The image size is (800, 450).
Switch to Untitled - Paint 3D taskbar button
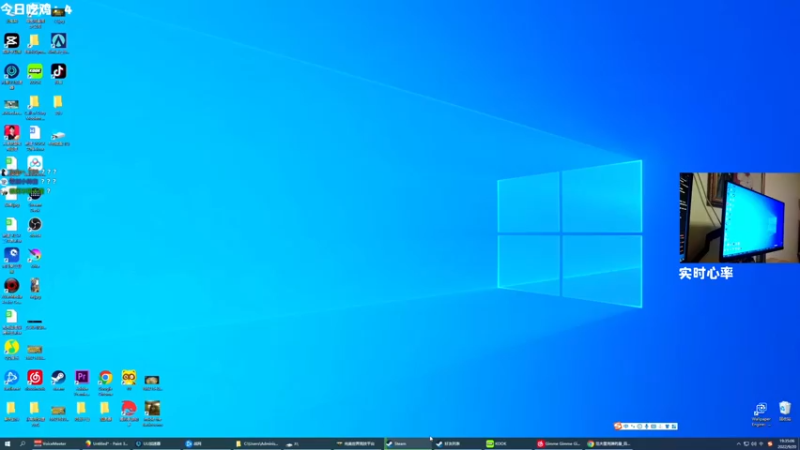pyautogui.click(x=107, y=444)
